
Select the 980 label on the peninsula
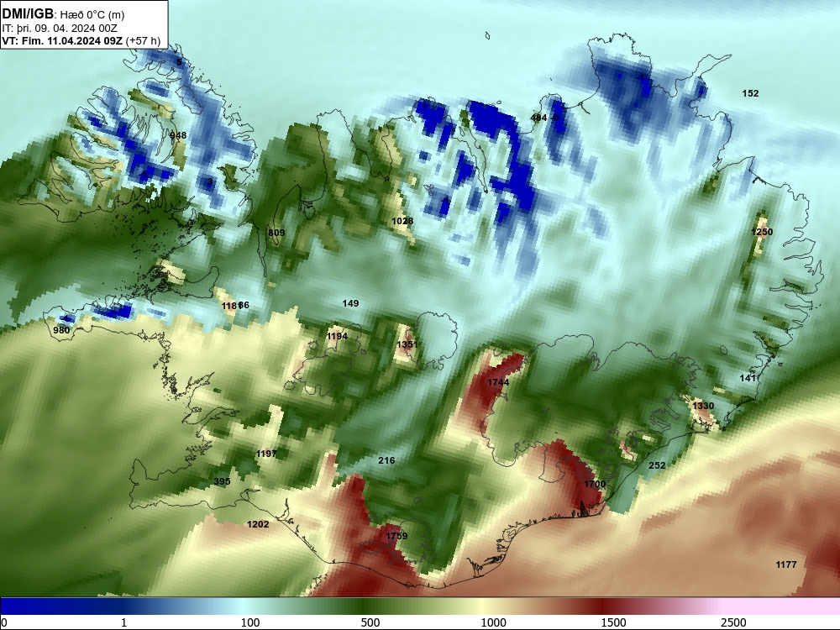pos(61,330)
